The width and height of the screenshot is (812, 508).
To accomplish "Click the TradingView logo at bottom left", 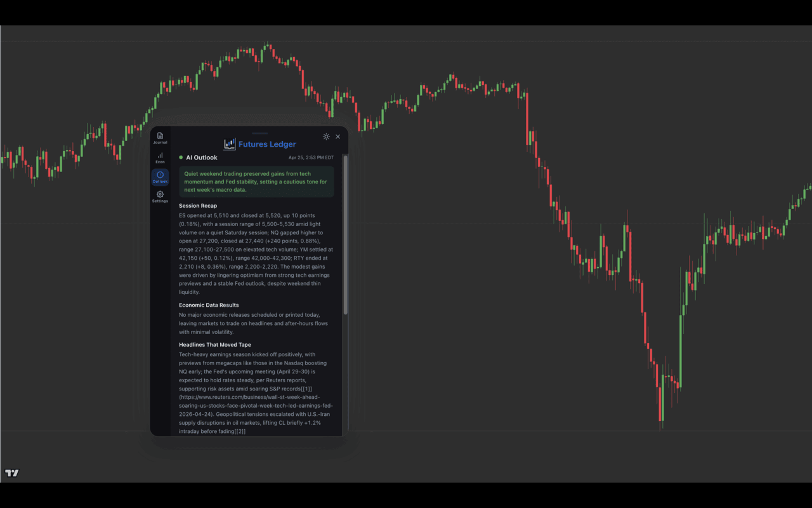I will pyautogui.click(x=12, y=473).
